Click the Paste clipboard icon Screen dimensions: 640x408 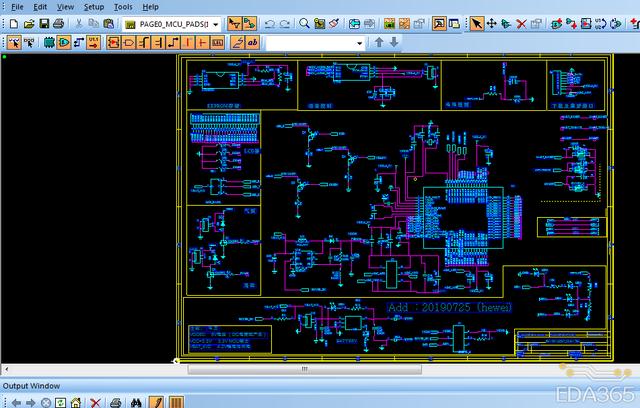tap(108, 24)
